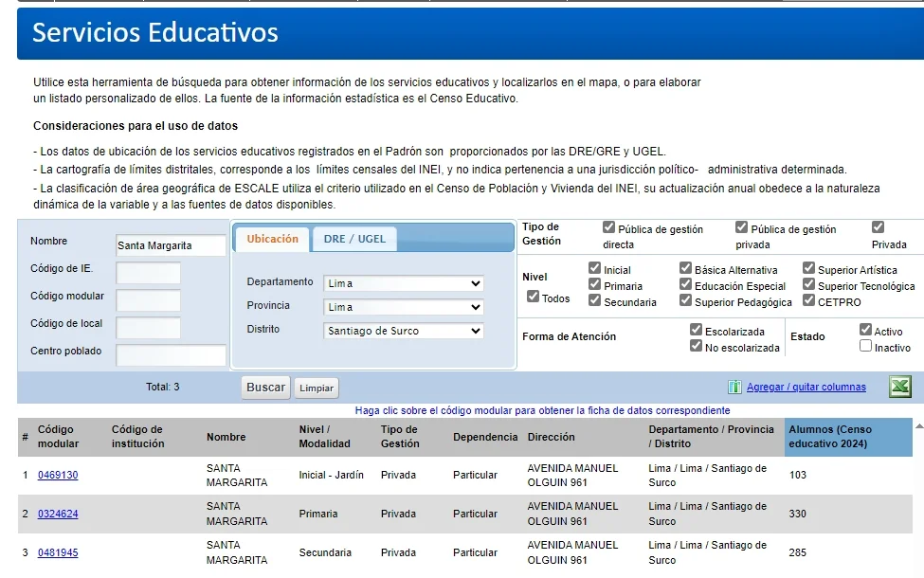The height and width of the screenshot is (578, 924).
Task: Open modular code 0469130 link
Action: tap(58, 475)
